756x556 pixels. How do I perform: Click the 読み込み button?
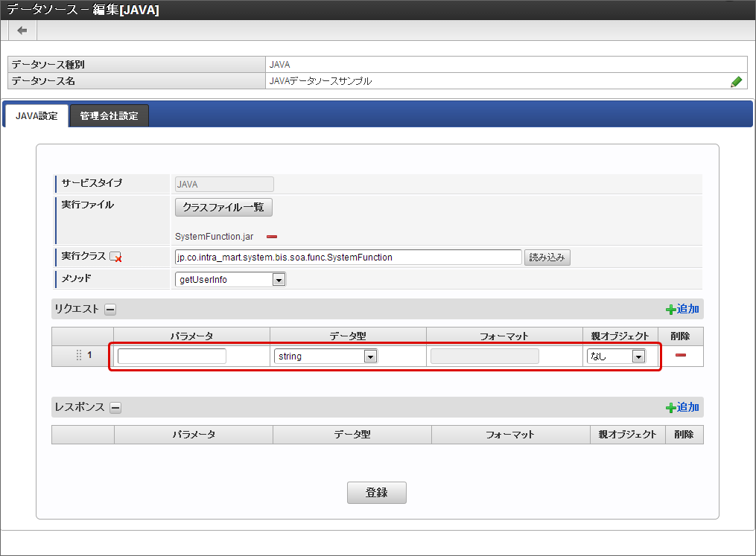[547, 258]
